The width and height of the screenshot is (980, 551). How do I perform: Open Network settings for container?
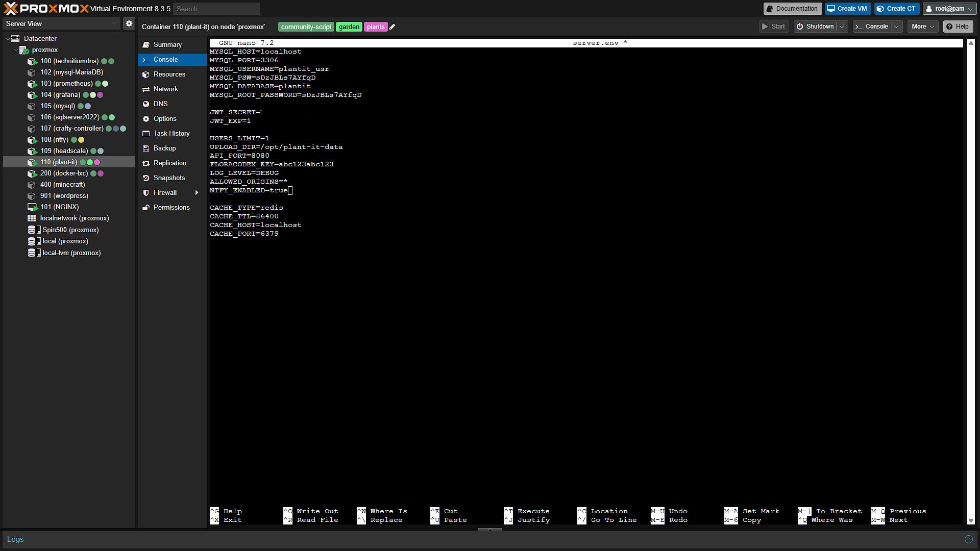(x=172, y=89)
